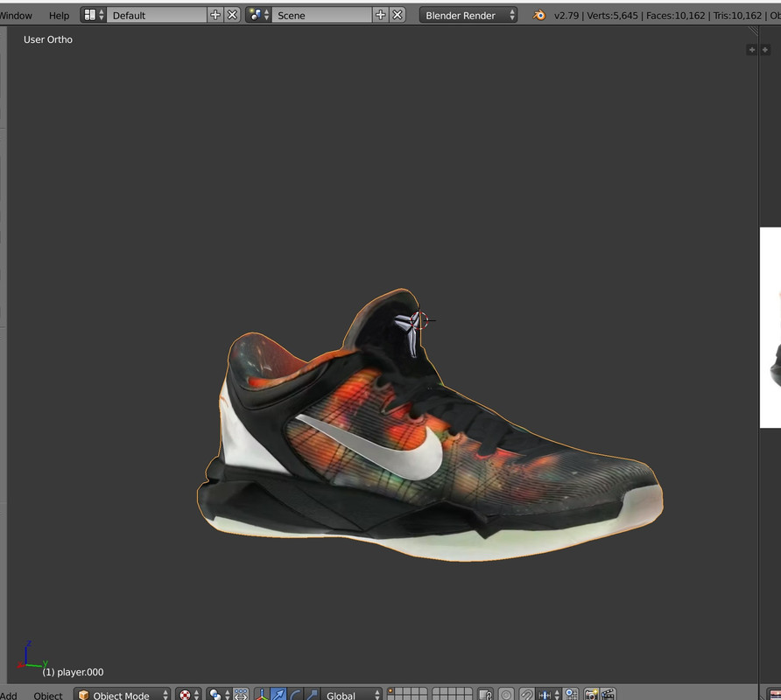Click the User Ortho view label
This screenshot has width=781, height=700.
point(48,39)
